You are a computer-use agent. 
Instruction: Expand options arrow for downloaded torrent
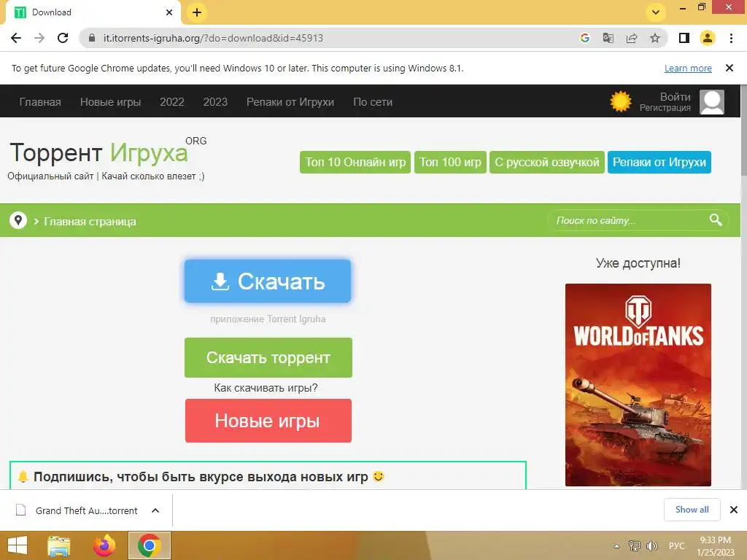pyautogui.click(x=155, y=510)
